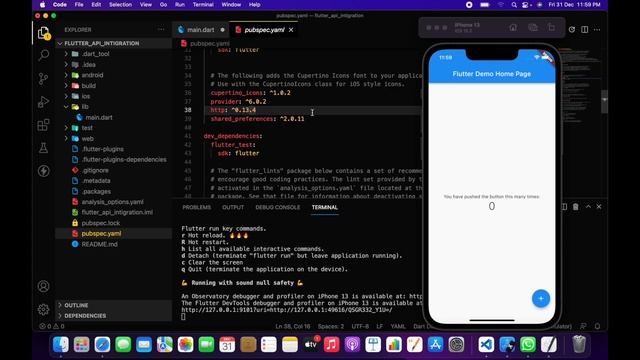Screen dimensions: 640x360
Task: Click errors and warnings count in status bar
Action: pyautogui.click(x=51, y=326)
